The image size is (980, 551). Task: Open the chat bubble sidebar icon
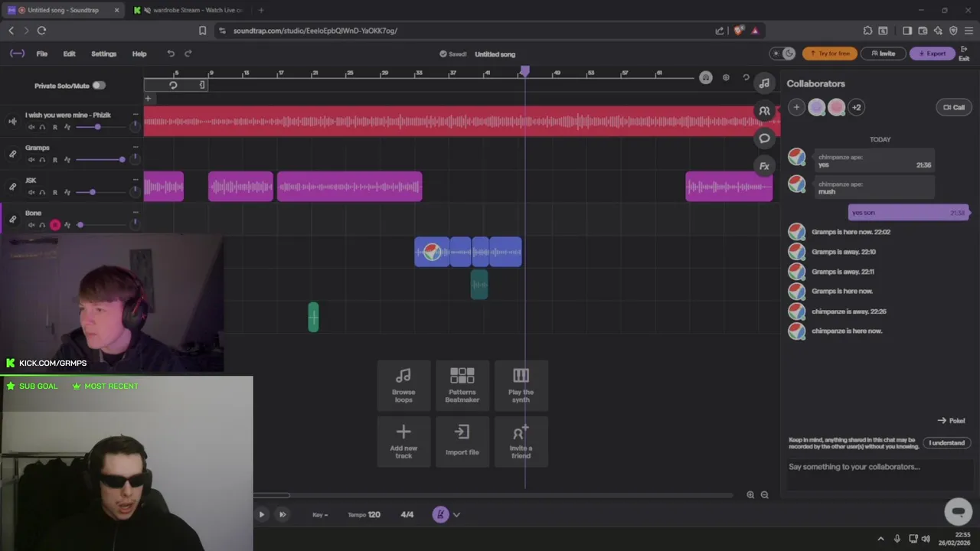point(764,139)
